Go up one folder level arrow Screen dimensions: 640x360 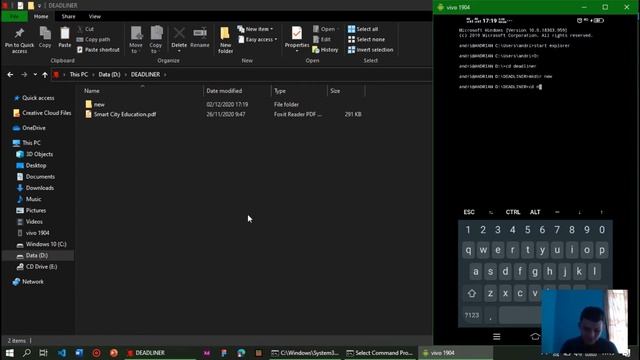pyautogui.click(x=45, y=75)
